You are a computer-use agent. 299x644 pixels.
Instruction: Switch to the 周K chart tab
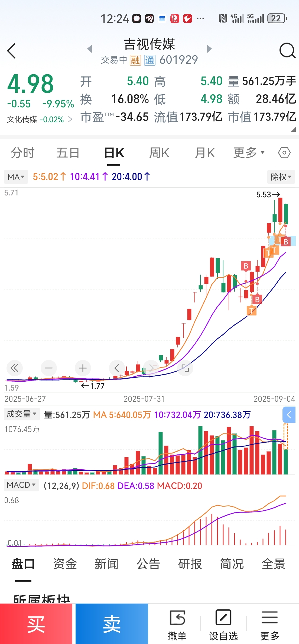[159, 153]
